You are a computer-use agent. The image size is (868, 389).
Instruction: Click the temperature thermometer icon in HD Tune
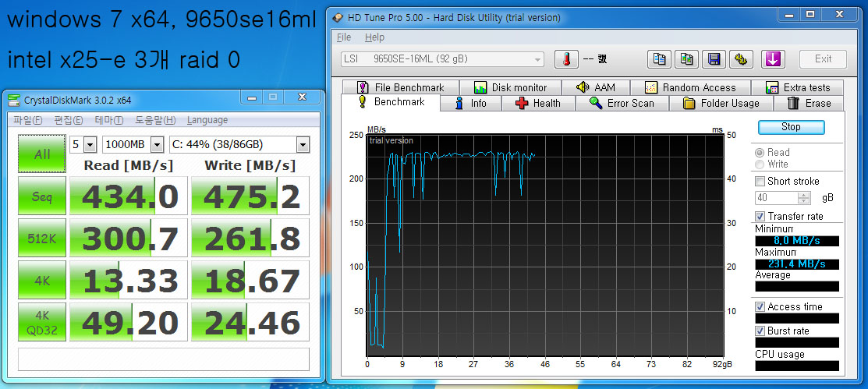(566, 59)
